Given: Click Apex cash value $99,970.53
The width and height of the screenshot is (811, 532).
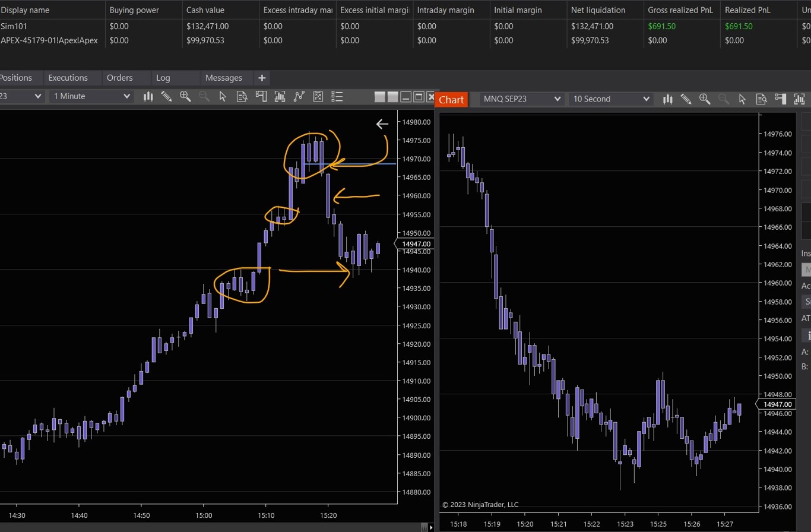Looking at the screenshot, I should coord(205,40).
